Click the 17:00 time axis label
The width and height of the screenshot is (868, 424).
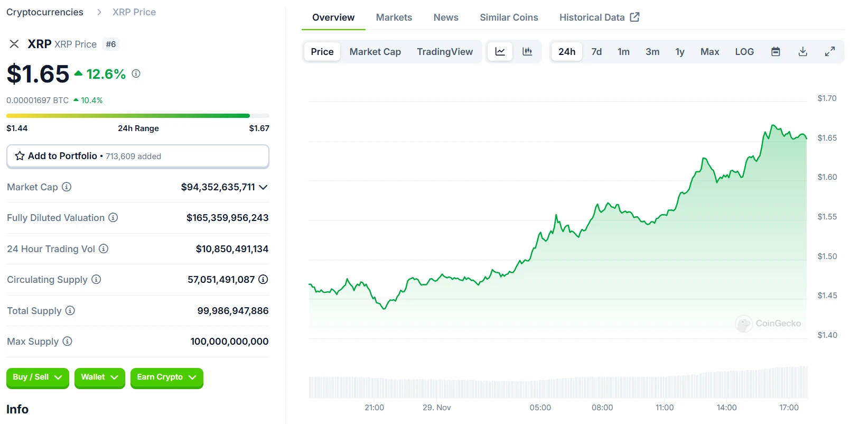789,408
